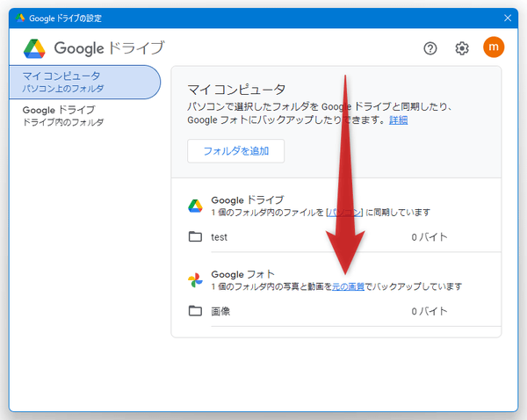The height and width of the screenshot is (420, 527).
Task: Switch to Google ドライブ sidebar tab
Action: [84, 116]
